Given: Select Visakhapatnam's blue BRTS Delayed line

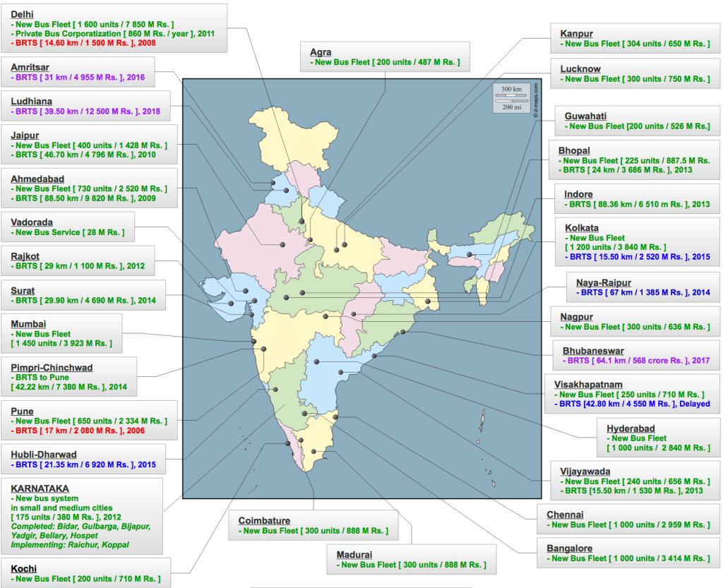Looking at the screenshot, I should pyautogui.click(x=633, y=404).
